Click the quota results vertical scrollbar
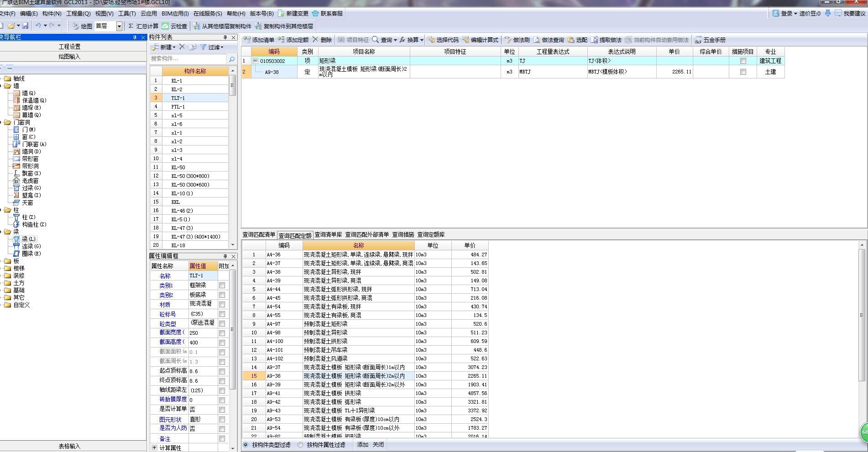Viewport: 868px width, 452px height. click(x=862, y=340)
